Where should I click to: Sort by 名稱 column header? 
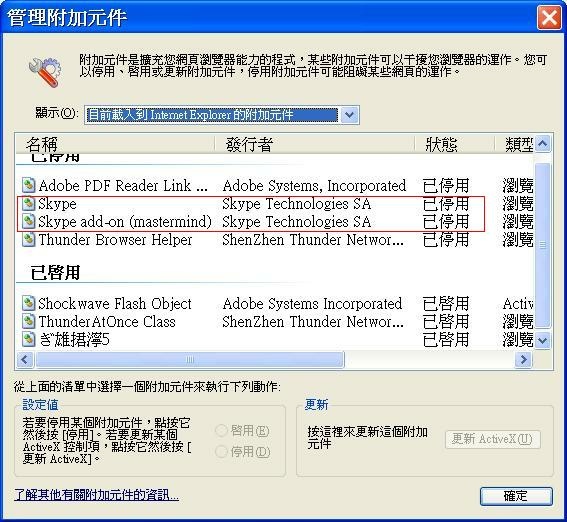pyautogui.click(x=115, y=144)
